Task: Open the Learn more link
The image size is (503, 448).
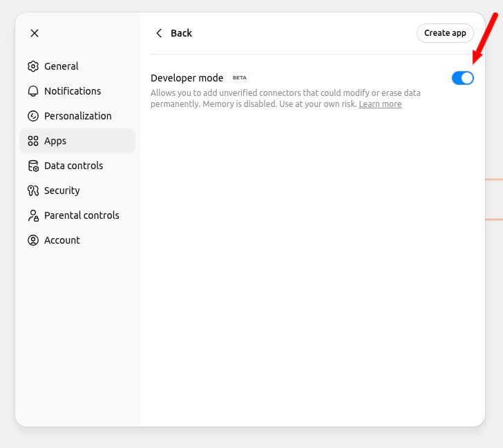Action: [x=380, y=104]
